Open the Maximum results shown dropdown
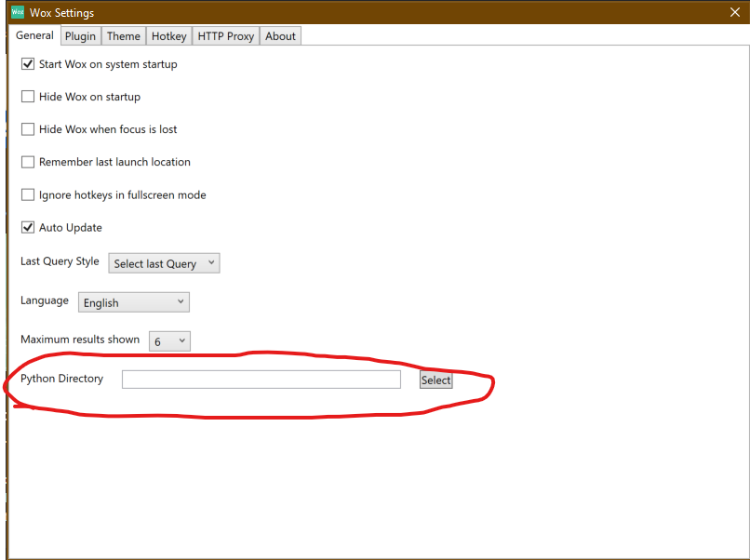 click(168, 340)
